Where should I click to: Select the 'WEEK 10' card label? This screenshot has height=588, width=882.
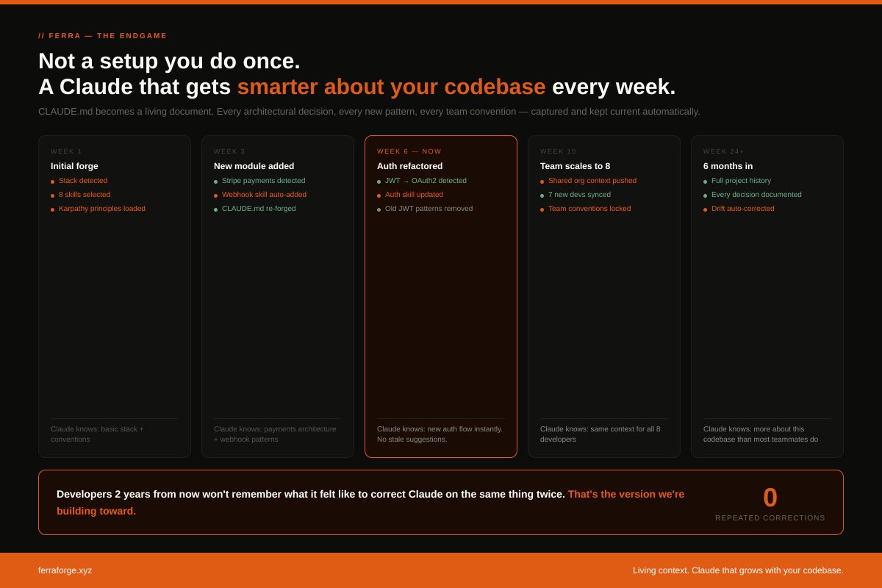(559, 151)
